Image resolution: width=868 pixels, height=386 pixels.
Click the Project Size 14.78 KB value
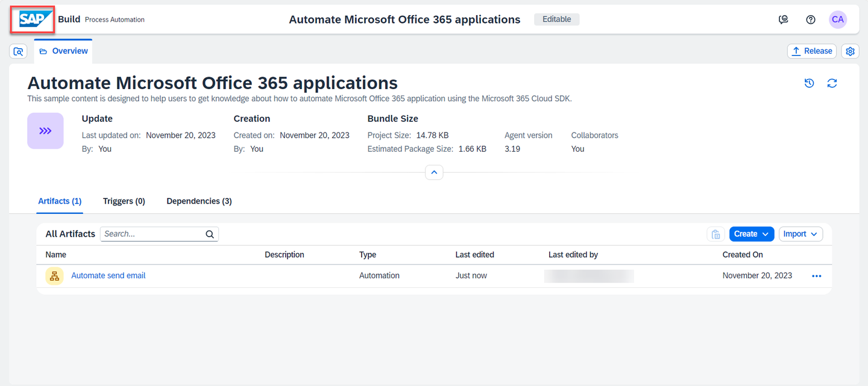click(x=432, y=135)
